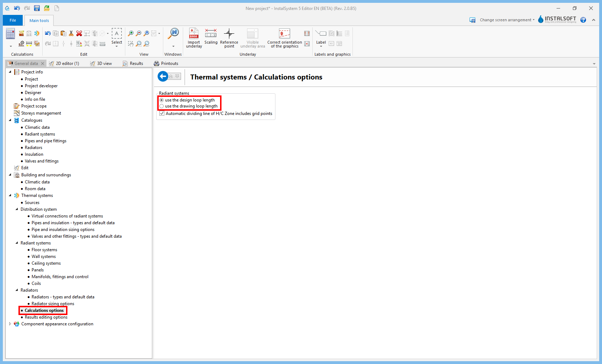Select 'use the drawing loop length' option
This screenshot has width=602, height=364.
coord(162,106)
